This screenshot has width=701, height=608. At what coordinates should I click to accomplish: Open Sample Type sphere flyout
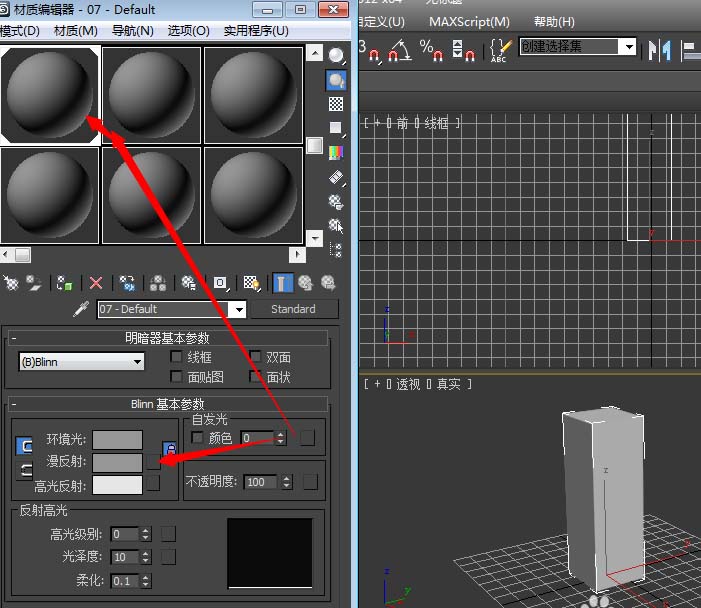(336, 56)
